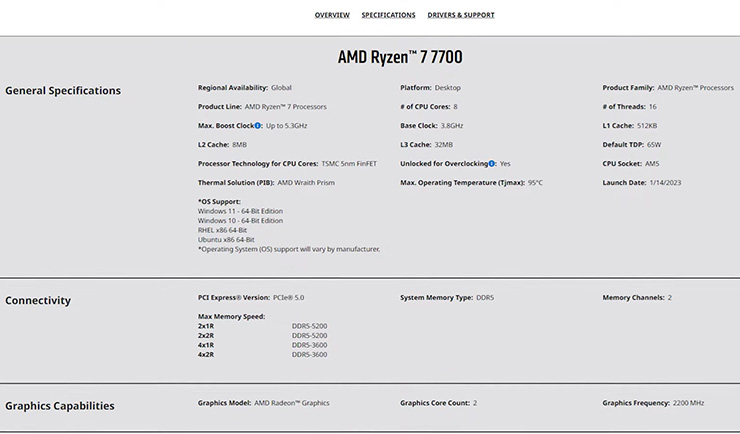
Task: Click the overclocking value Yes
Action: [505, 164]
